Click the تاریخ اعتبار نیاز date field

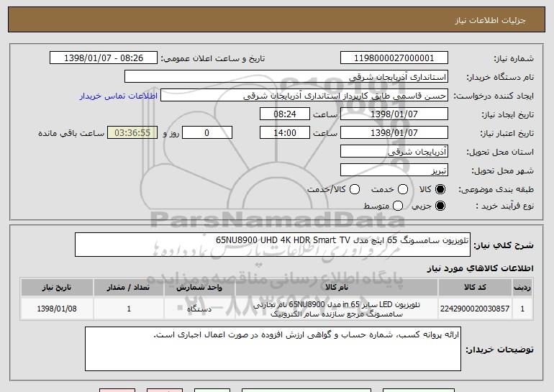point(394,133)
